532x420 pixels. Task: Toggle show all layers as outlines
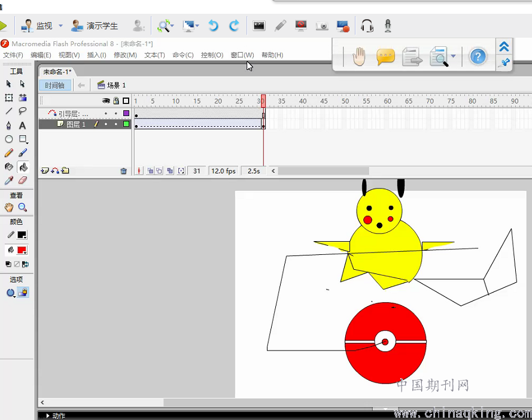tap(126, 101)
